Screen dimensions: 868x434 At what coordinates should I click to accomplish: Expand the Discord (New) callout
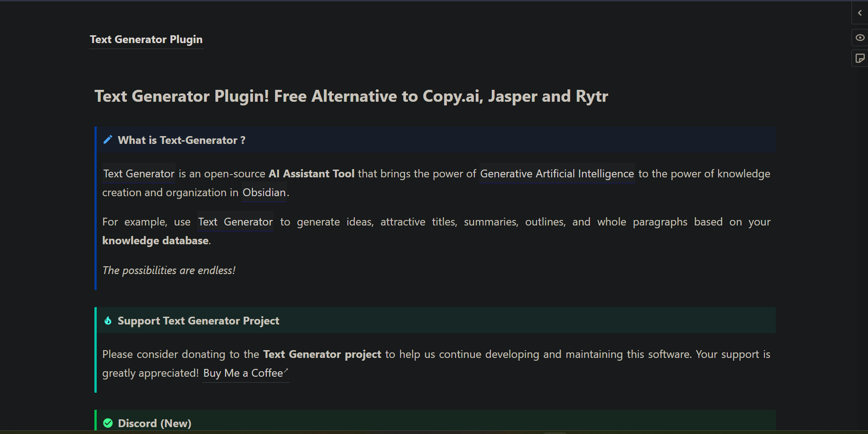(x=154, y=423)
